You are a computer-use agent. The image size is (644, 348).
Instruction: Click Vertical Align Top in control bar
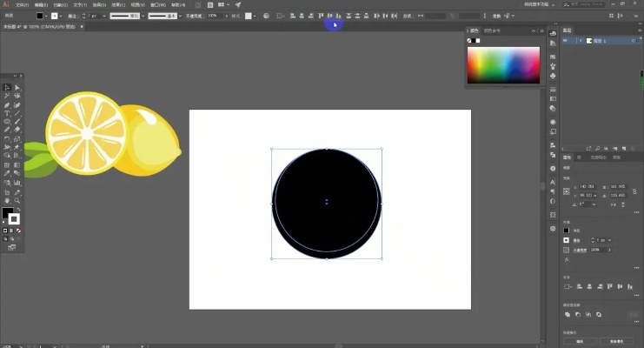click(x=321, y=16)
